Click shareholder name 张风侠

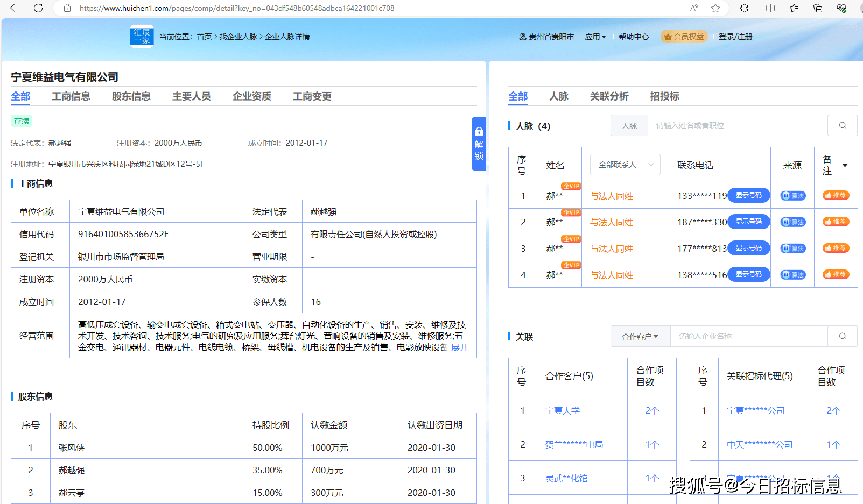[72, 448]
